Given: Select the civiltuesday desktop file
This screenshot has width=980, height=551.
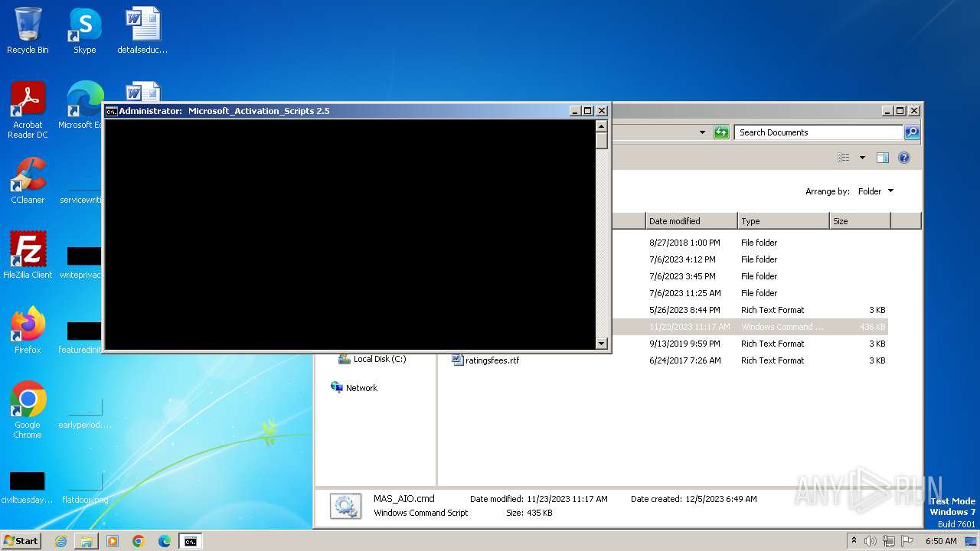Looking at the screenshot, I should coord(28,487).
